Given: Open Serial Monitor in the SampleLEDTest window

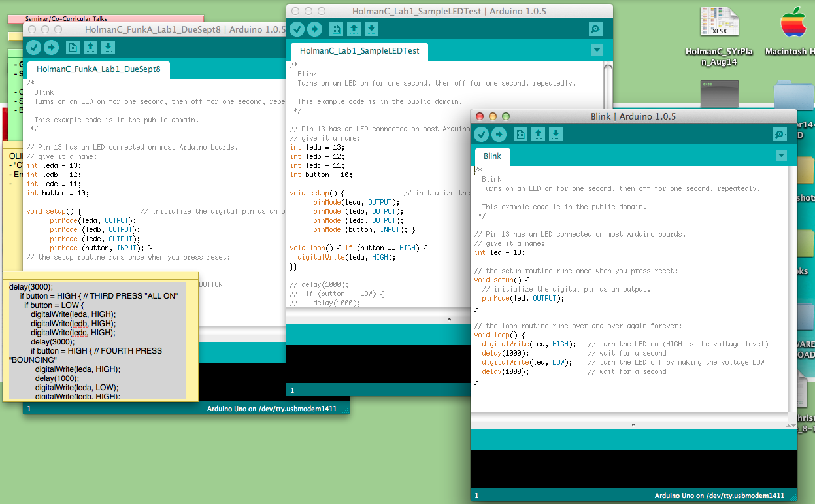Looking at the screenshot, I should [595, 29].
